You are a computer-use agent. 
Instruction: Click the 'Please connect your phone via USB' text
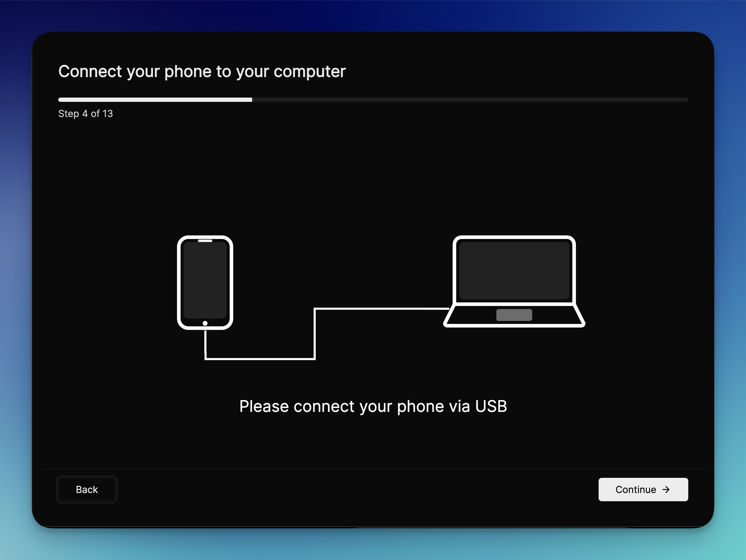click(x=373, y=406)
